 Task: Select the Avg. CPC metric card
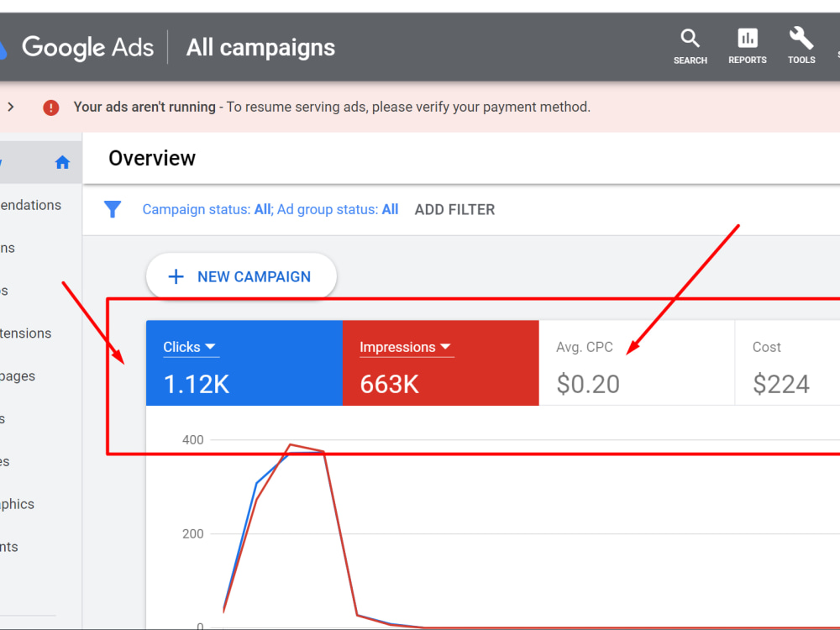(x=637, y=363)
